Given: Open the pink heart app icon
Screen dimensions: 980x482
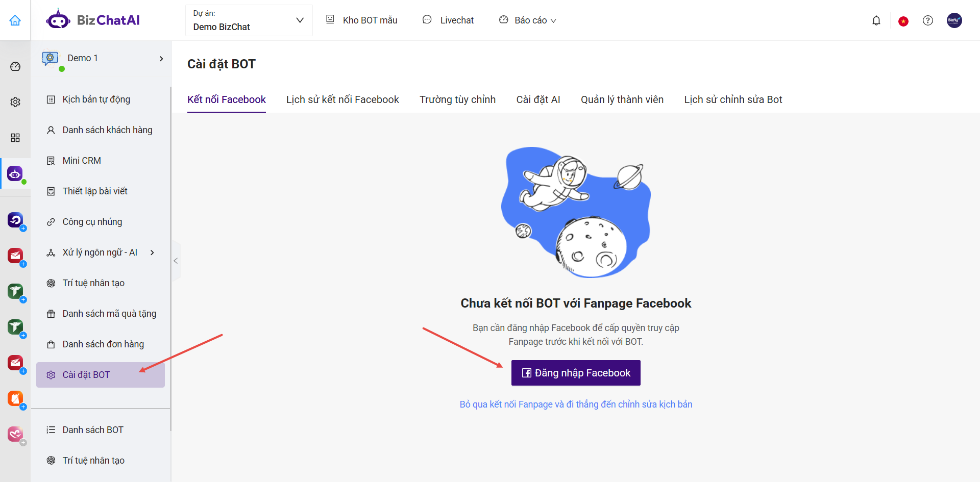Looking at the screenshot, I should [x=15, y=434].
